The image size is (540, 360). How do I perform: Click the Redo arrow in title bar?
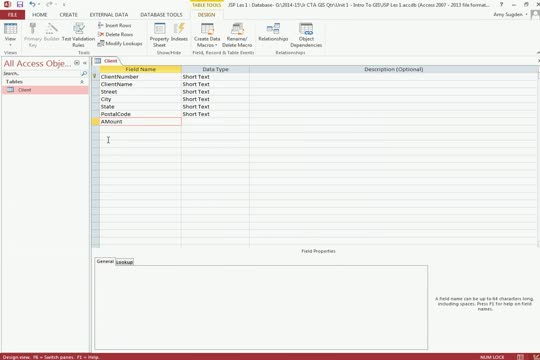click(x=50, y=4)
